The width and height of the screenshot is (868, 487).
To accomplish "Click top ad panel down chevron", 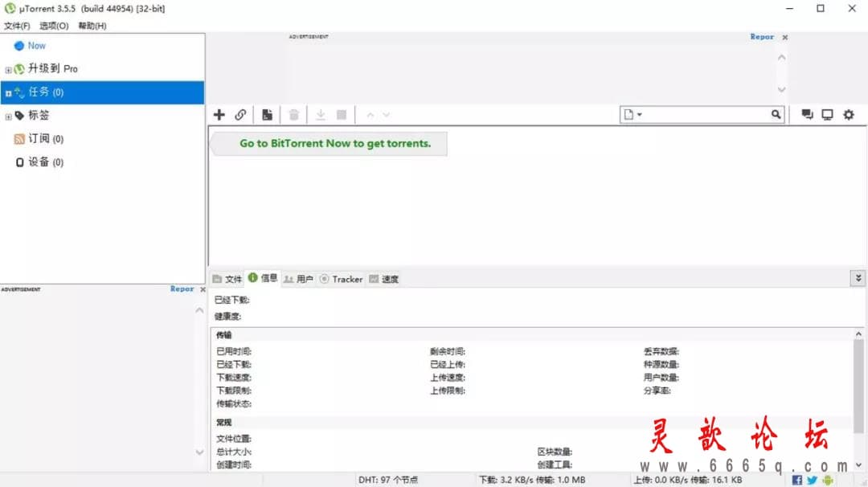I will 782,89.
